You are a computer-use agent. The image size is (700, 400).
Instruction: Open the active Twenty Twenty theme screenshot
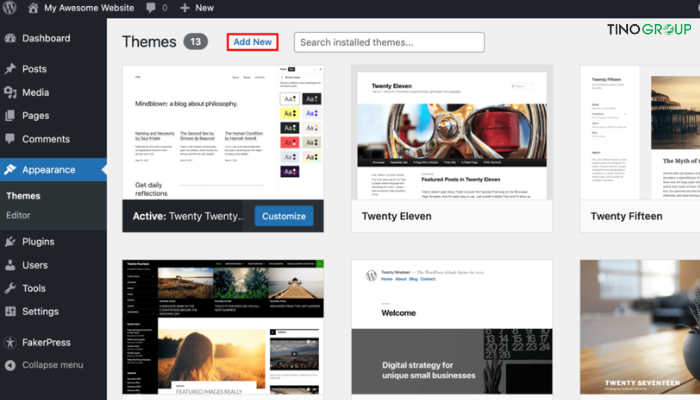[x=223, y=132]
